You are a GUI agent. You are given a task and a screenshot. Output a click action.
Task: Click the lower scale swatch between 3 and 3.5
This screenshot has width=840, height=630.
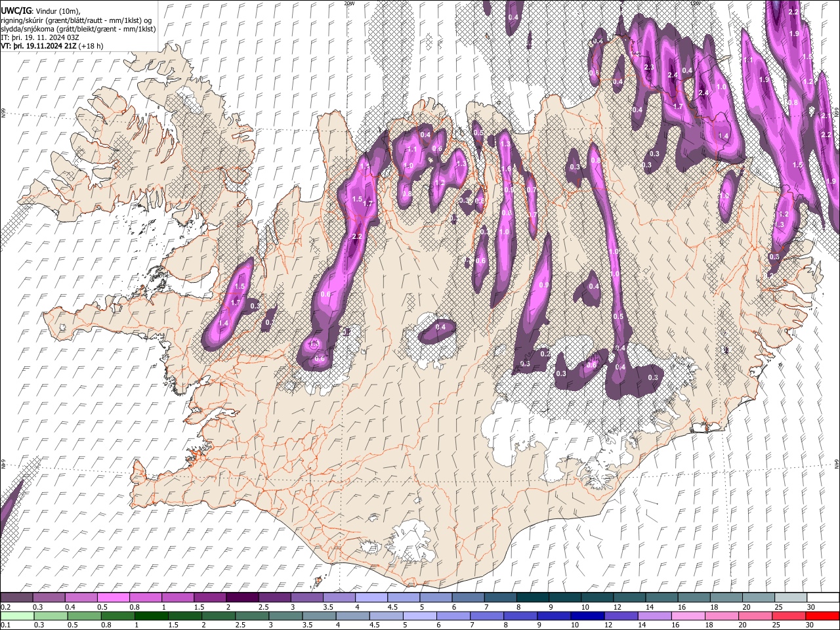coord(286,616)
